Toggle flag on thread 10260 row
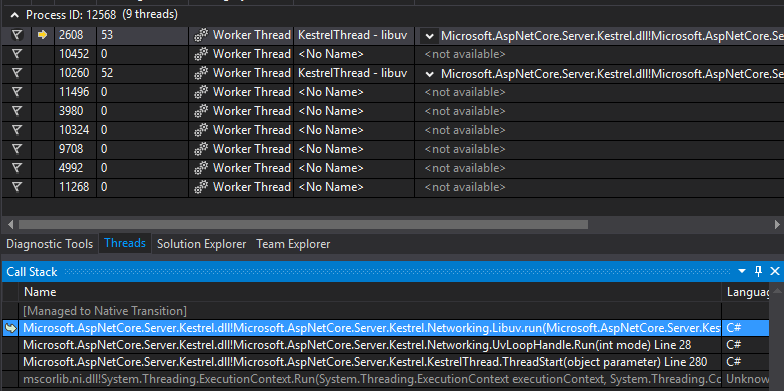The height and width of the screenshot is (391, 784). click(x=17, y=73)
